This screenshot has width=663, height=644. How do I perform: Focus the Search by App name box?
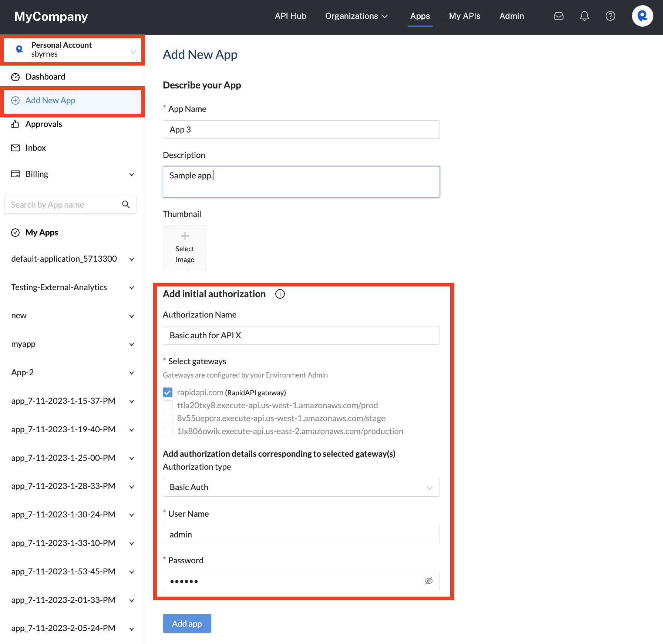point(70,205)
